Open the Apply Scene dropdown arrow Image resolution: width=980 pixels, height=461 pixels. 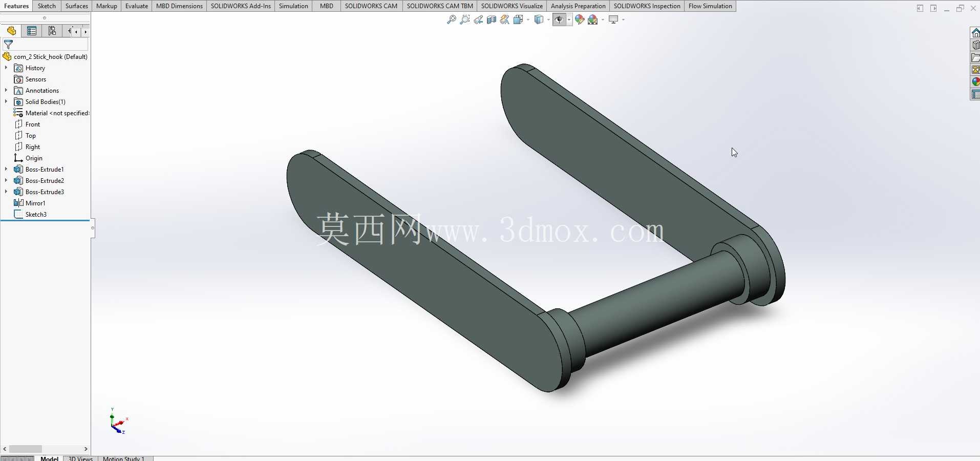point(603,19)
